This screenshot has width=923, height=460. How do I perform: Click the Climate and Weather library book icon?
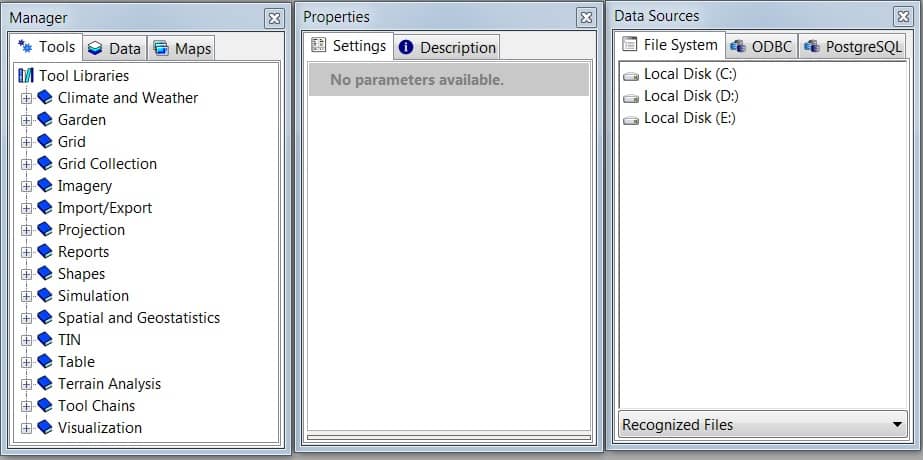pos(45,97)
